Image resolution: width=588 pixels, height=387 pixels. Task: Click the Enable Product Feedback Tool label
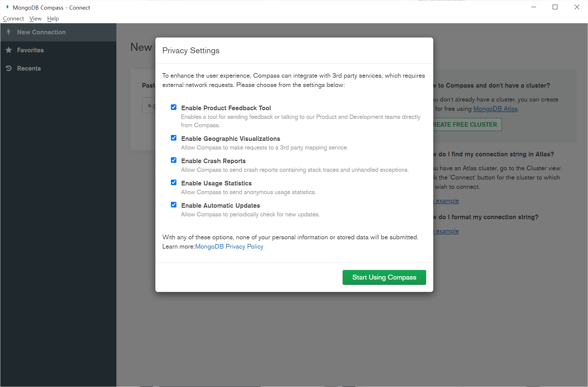[226, 108]
